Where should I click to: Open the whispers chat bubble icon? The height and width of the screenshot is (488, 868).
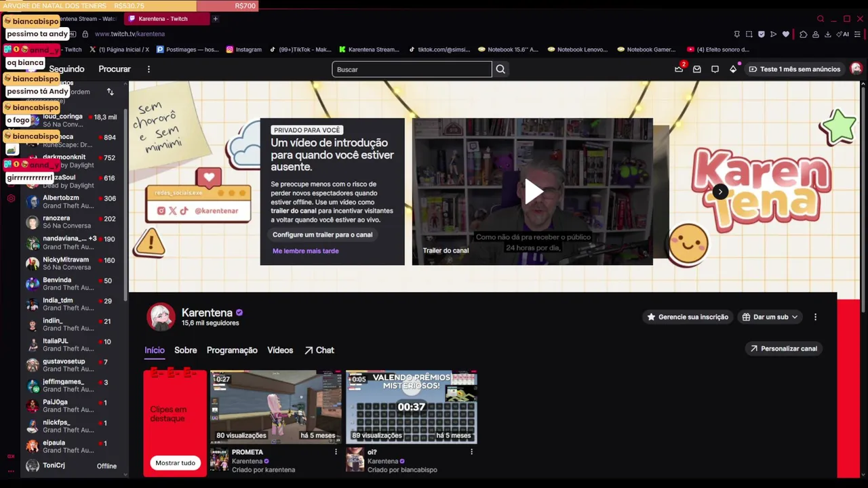coord(715,69)
